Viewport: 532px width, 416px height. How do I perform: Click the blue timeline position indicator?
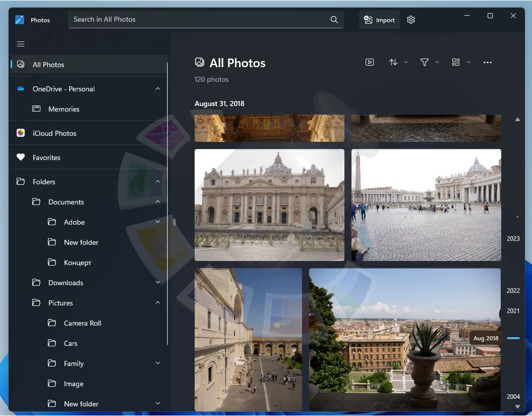513,338
